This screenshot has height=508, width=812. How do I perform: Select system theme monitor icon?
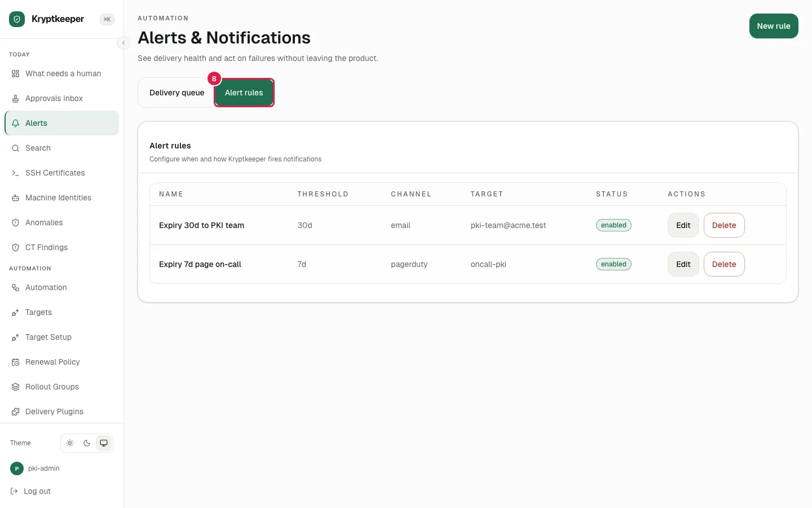pos(104,443)
